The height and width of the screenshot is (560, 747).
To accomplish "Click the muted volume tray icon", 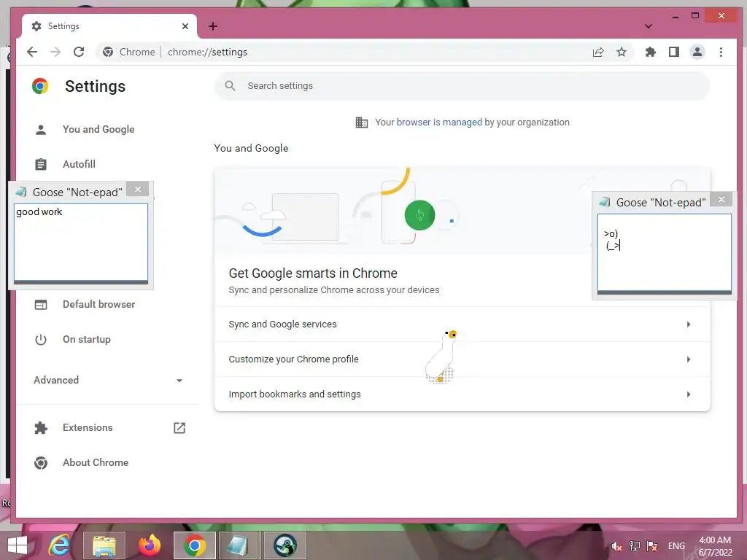I will coord(616,546).
